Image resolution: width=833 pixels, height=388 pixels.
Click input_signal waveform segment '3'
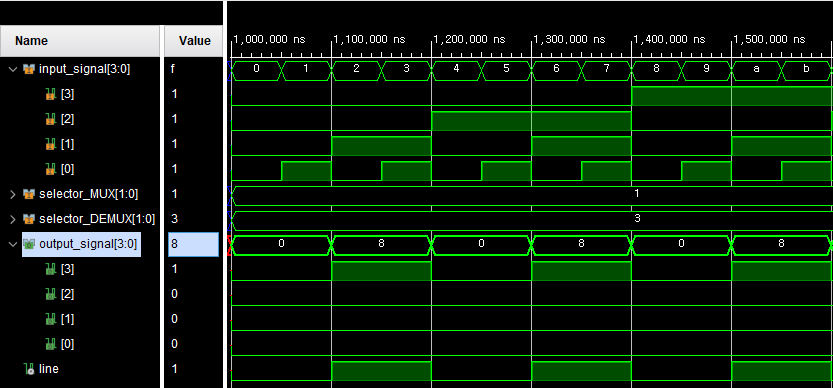coord(406,71)
